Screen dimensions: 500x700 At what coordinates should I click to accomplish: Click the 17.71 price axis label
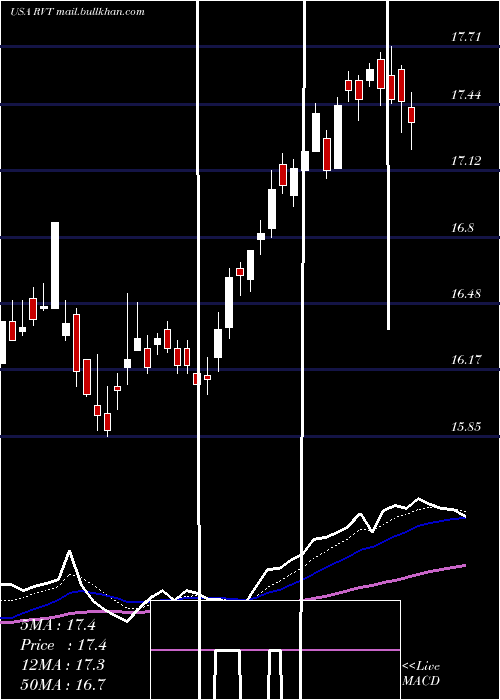click(466, 37)
